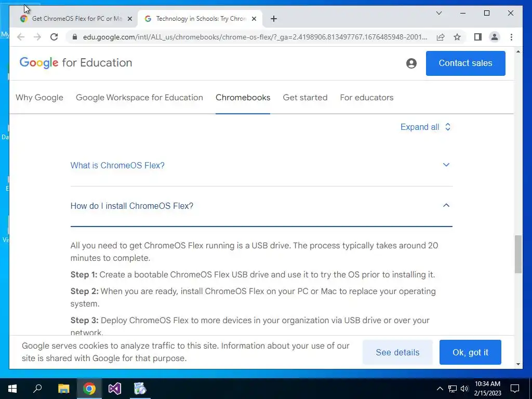Viewport: 532px width, 399px height.
Task: Click See details in the cookie banner
Action: 397,352
